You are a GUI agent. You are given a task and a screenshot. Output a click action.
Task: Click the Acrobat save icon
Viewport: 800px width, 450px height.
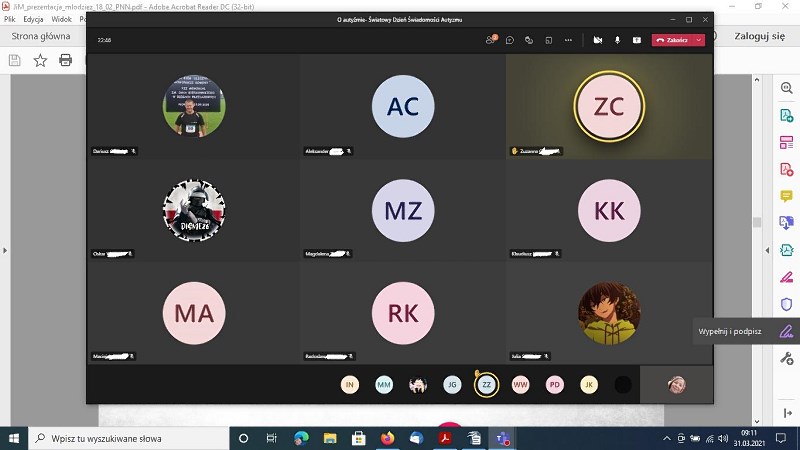tap(14, 60)
